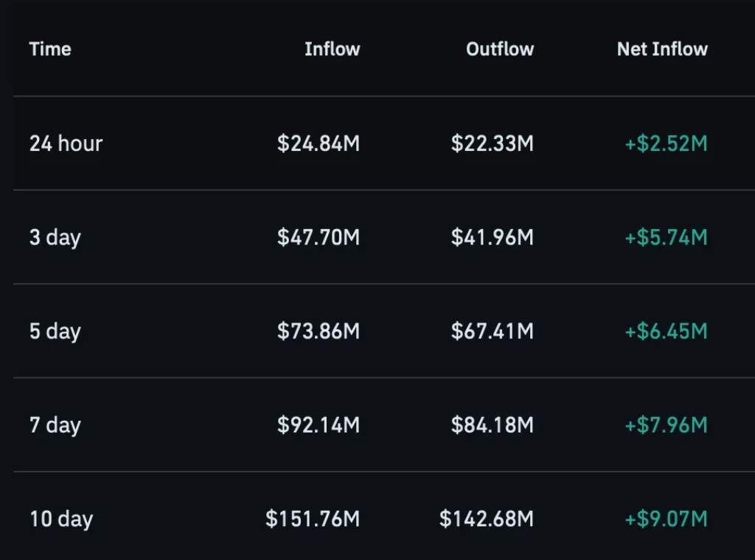Click the +$5.74M net inflow value

coord(666,237)
